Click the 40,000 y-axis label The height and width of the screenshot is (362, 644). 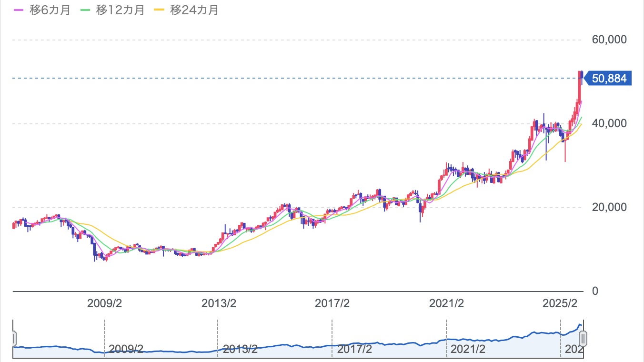(x=608, y=124)
